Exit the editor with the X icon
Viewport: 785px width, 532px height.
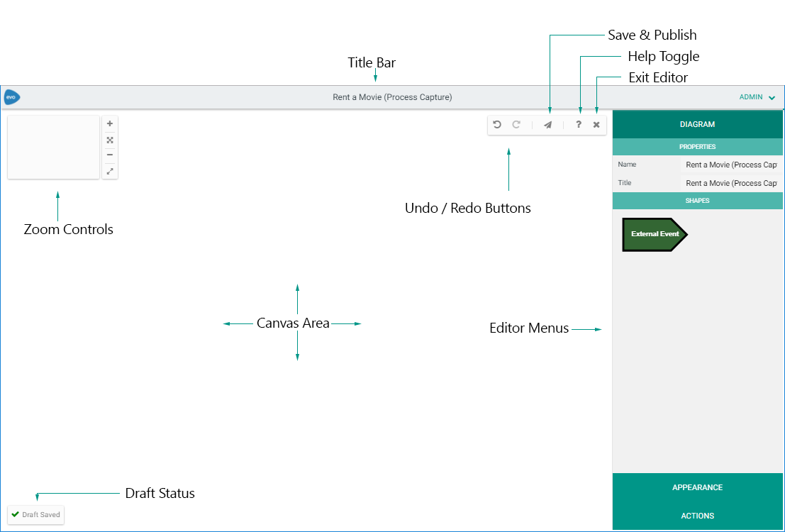click(596, 125)
